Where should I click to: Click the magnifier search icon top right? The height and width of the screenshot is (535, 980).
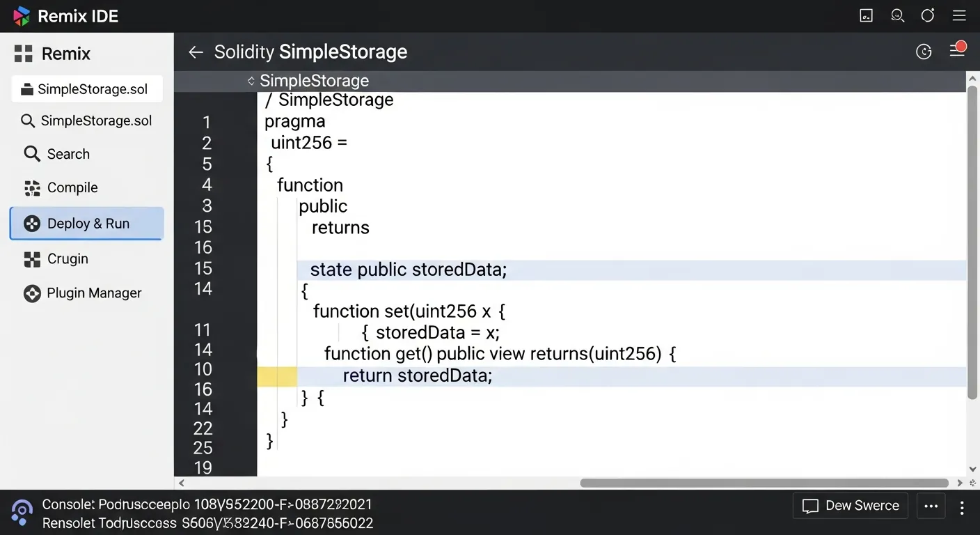pos(897,15)
